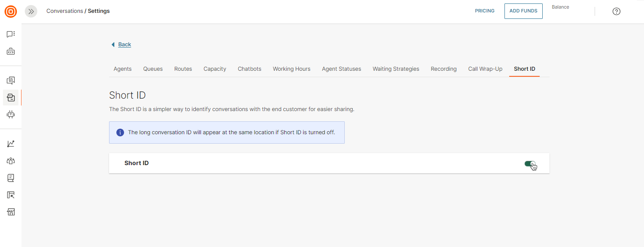The height and width of the screenshot is (247, 644).
Task: Switch to the Queues tab
Action: tap(153, 69)
